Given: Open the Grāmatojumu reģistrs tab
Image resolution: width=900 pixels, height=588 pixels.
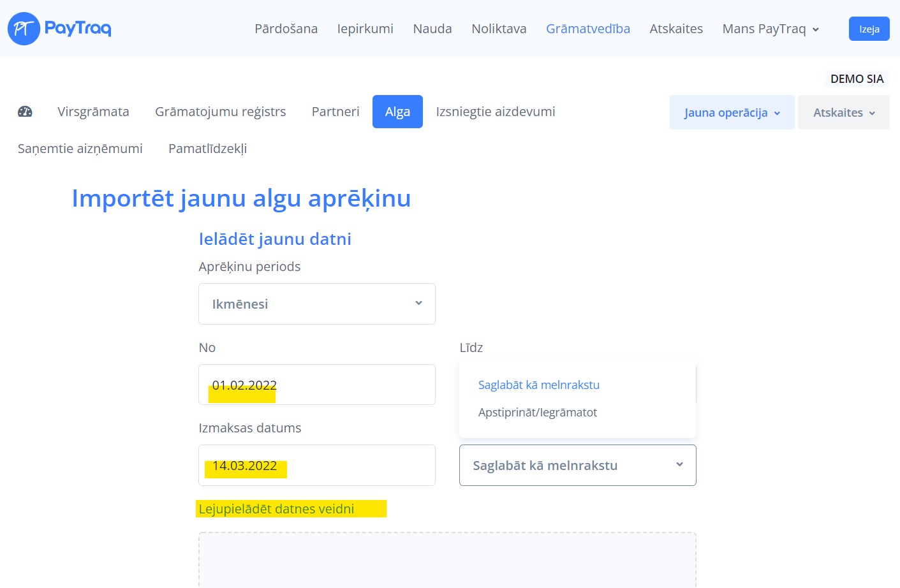Looking at the screenshot, I should (x=220, y=112).
